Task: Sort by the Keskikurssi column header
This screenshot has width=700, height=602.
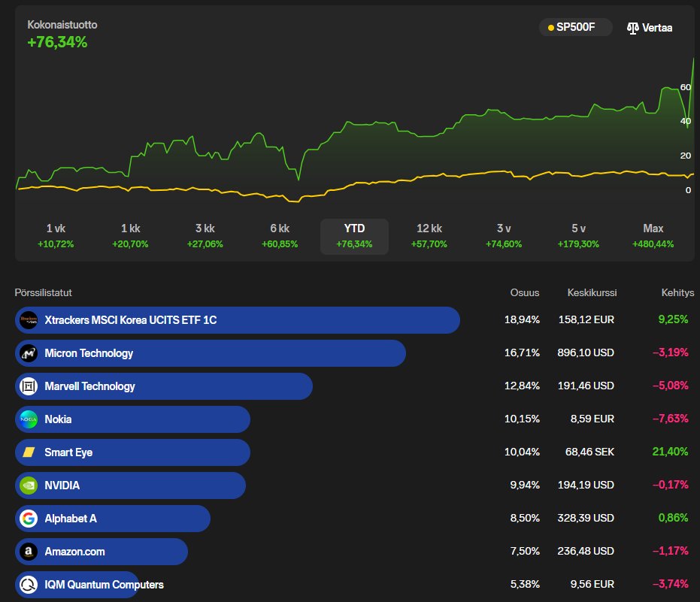Action: coord(592,293)
